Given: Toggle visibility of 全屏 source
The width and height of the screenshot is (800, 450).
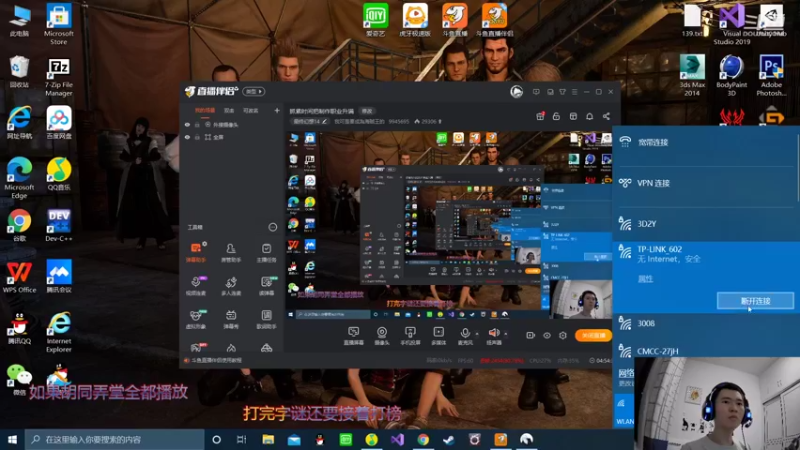Looking at the screenshot, I should pyautogui.click(x=188, y=137).
